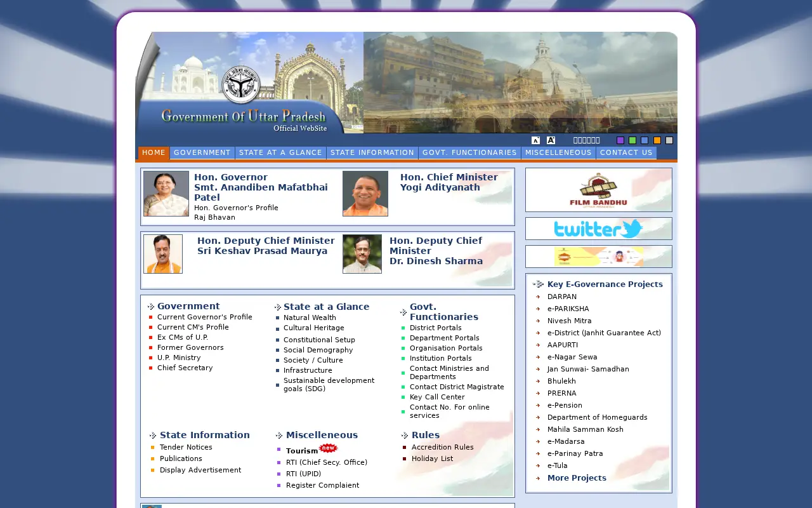Open the Register Complaient link

point(322,486)
